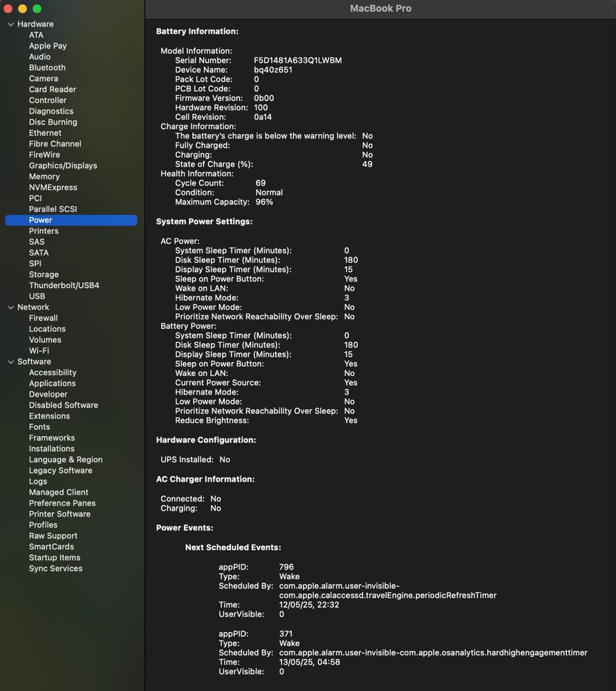The height and width of the screenshot is (691, 616).
Task: Open USB in the sidebar
Action: (x=37, y=296)
